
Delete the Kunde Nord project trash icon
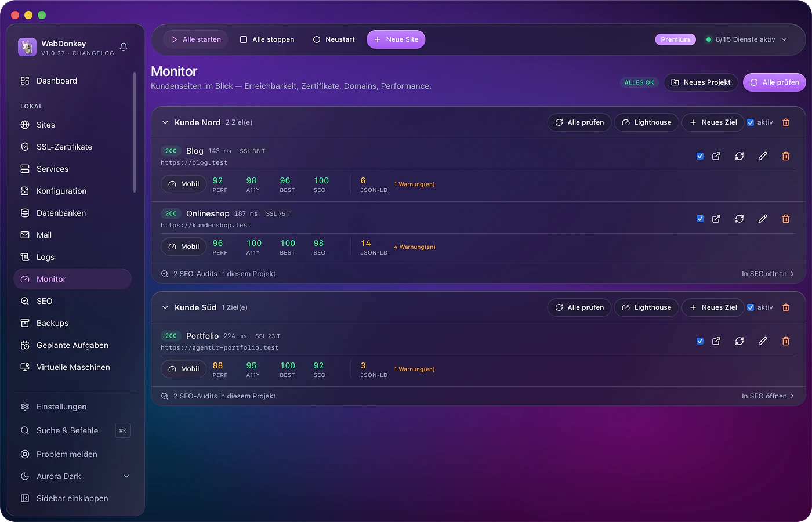786,122
